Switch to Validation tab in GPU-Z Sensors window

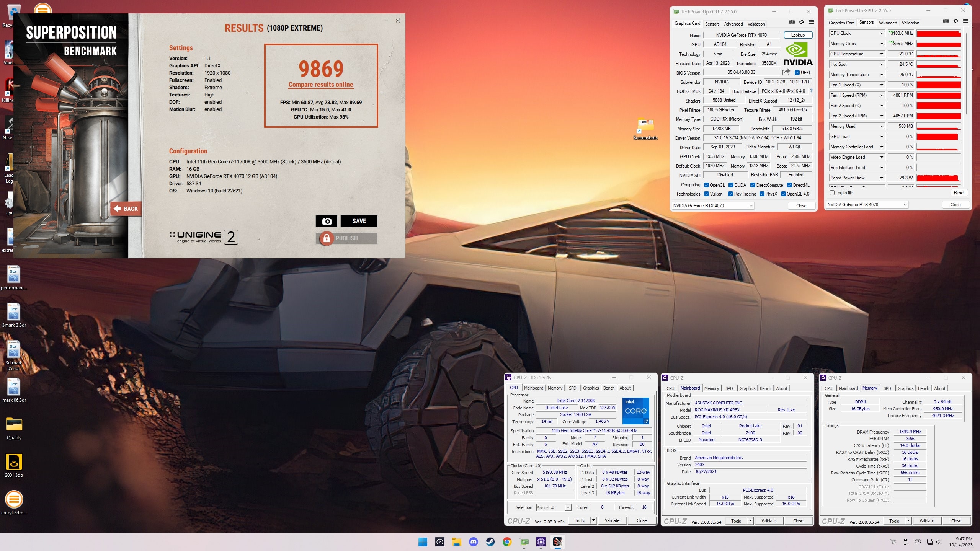[x=910, y=23]
